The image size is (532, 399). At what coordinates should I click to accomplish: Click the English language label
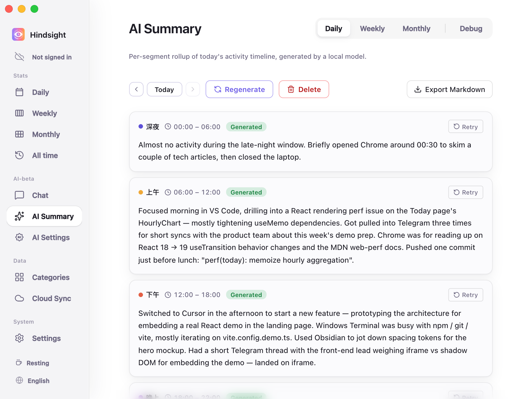click(39, 380)
